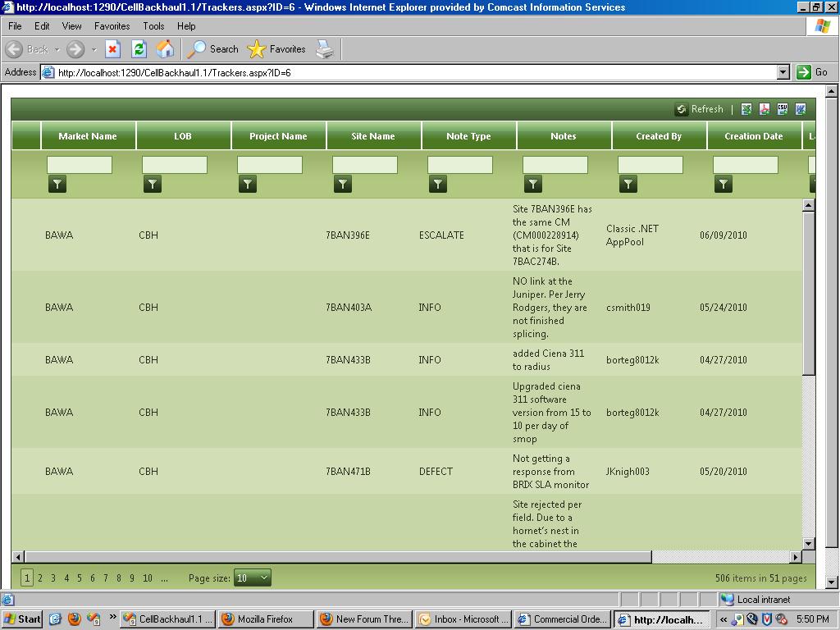
Task: Open the Favorites menu
Action: point(112,25)
